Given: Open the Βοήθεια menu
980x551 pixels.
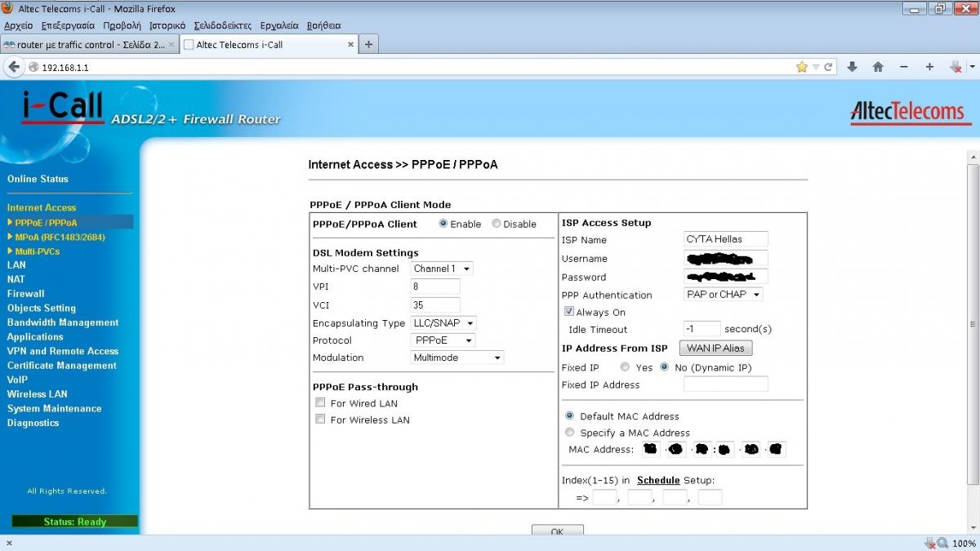Looking at the screenshot, I should click(323, 25).
